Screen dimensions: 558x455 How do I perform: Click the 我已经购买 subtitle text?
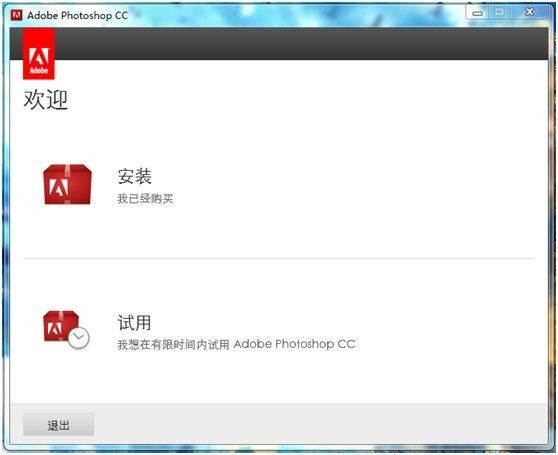click(x=145, y=199)
